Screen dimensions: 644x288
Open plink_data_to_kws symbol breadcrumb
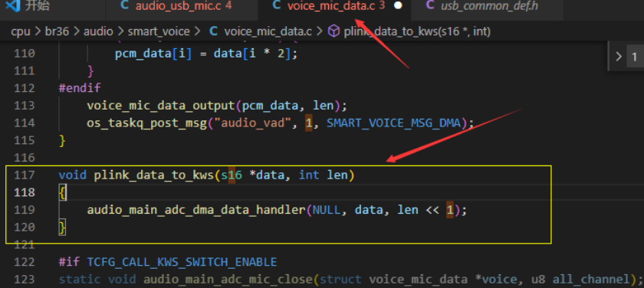(x=417, y=31)
